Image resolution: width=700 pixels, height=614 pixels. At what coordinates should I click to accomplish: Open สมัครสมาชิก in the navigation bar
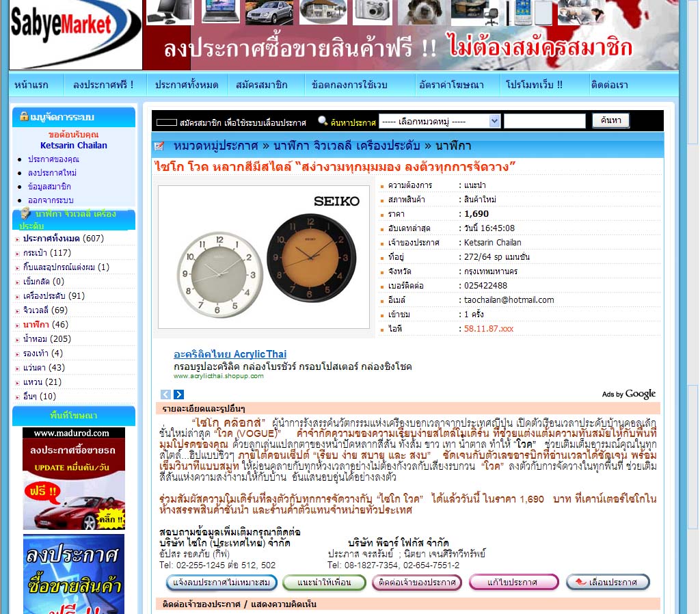(262, 85)
